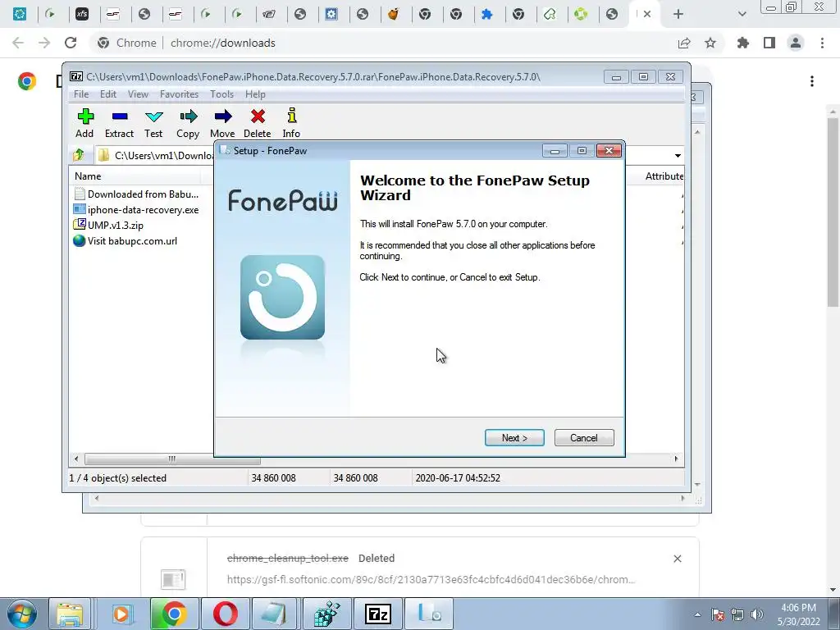Open the Windows Start menu
840x630 pixels.
22,614
